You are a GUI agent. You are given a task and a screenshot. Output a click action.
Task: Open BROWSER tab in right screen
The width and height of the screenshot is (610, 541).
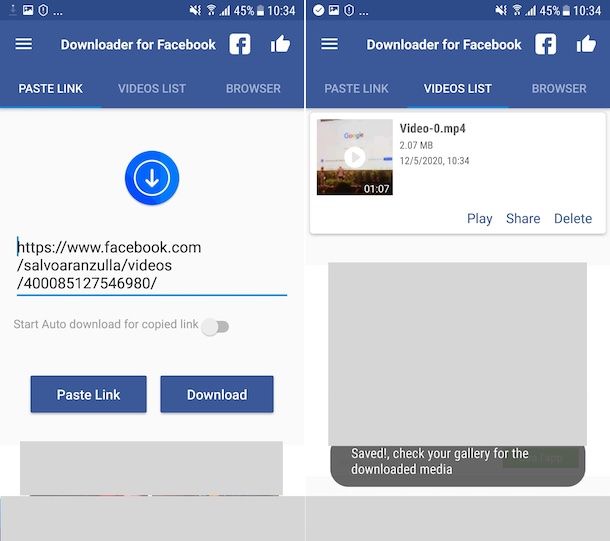tap(559, 89)
